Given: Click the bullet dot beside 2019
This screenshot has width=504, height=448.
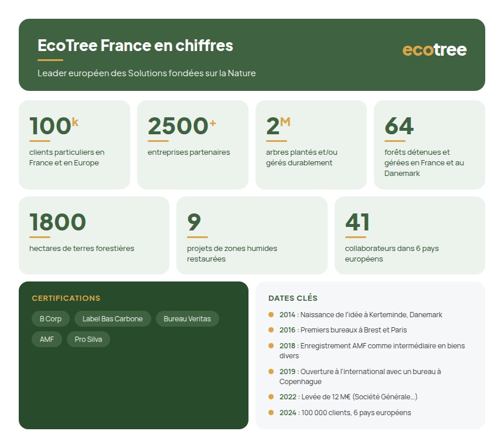Looking at the screenshot, I should pos(271,371).
